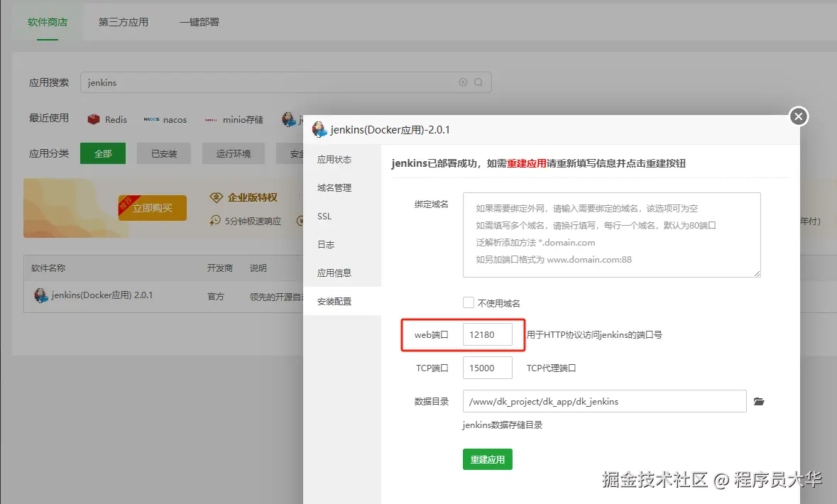Click the green 重建应用 button
This screenshot has height=504, width=837.
pyautogui.click(x=487, y=459)
